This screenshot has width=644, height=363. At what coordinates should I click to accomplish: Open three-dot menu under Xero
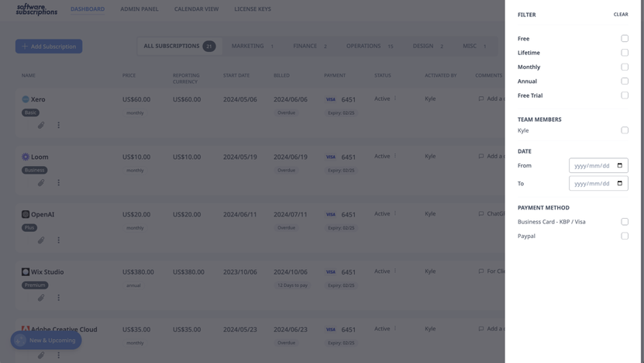58,125
